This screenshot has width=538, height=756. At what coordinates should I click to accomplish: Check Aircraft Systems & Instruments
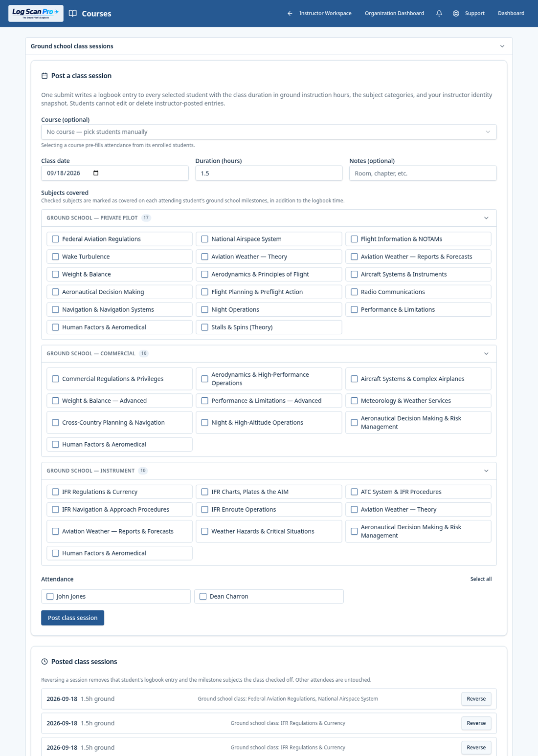(354, 274)
